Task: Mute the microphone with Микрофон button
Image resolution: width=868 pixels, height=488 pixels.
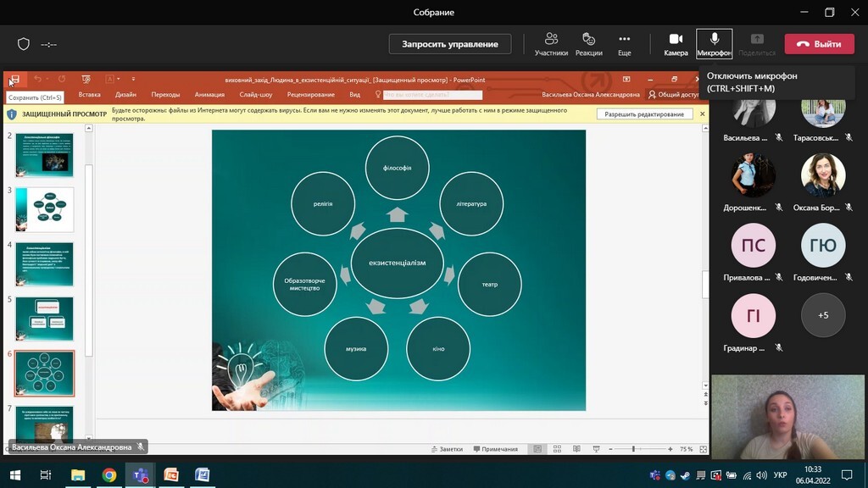Action: click(714, 43)
